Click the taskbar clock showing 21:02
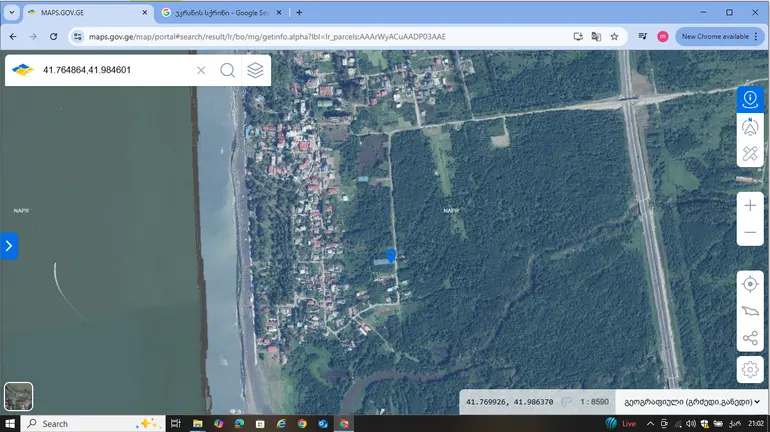 tap(756, 424)
